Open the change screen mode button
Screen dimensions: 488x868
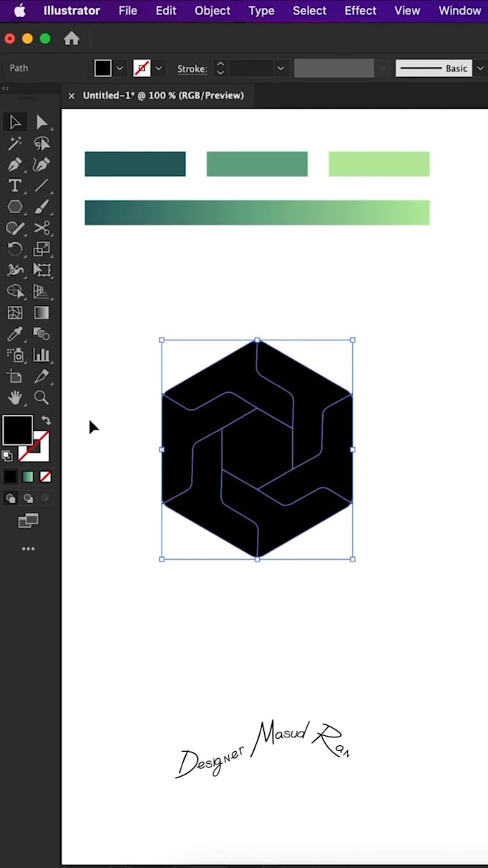tap(28, 521)
